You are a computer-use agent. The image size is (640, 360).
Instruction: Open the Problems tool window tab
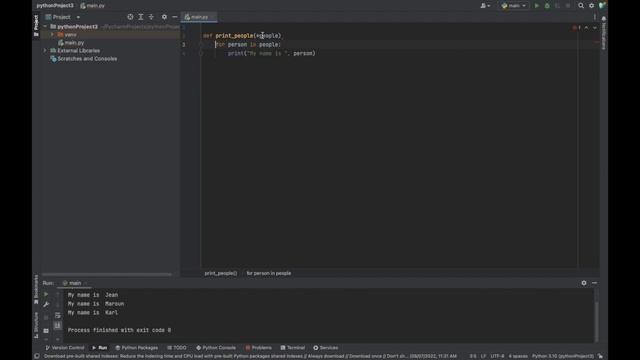click(258, 348)
